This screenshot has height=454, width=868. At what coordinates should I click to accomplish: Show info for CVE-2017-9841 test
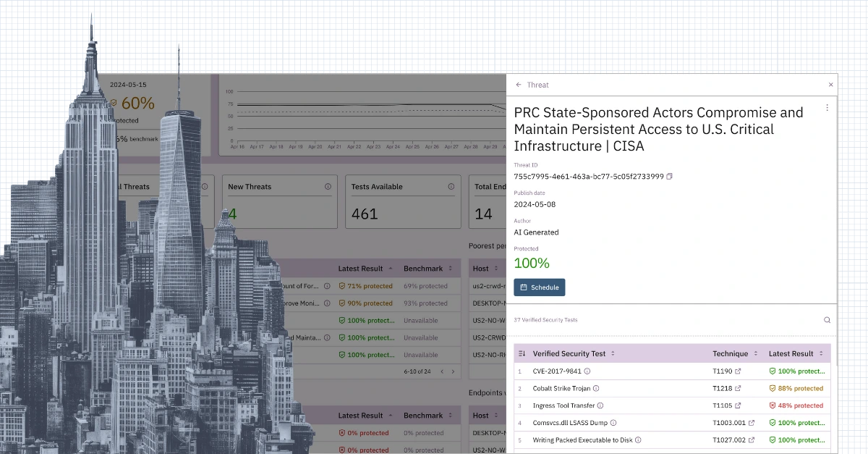(x=587, y=371)
